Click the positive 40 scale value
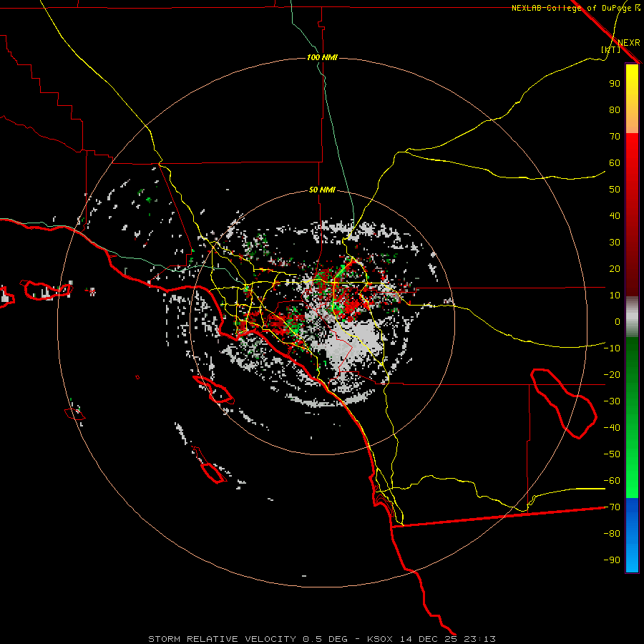The height and width of the screenshot is (644, 644). tap(615, 215)
